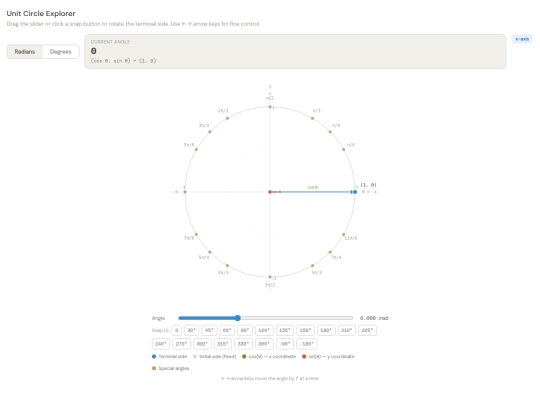Snap the angle to 315°

(223, 344)
